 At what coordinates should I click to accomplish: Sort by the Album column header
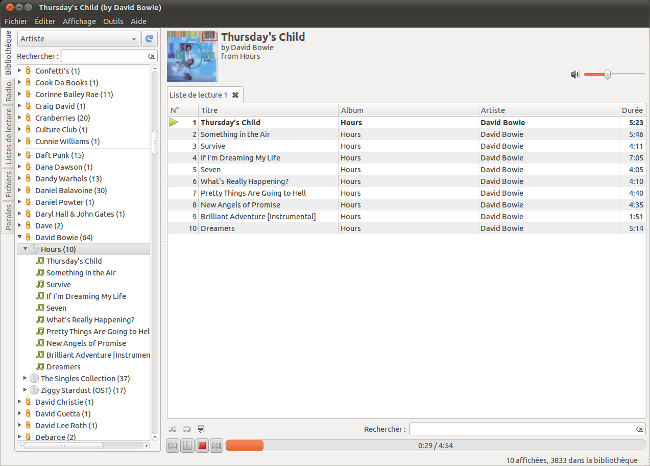point(408,110)
